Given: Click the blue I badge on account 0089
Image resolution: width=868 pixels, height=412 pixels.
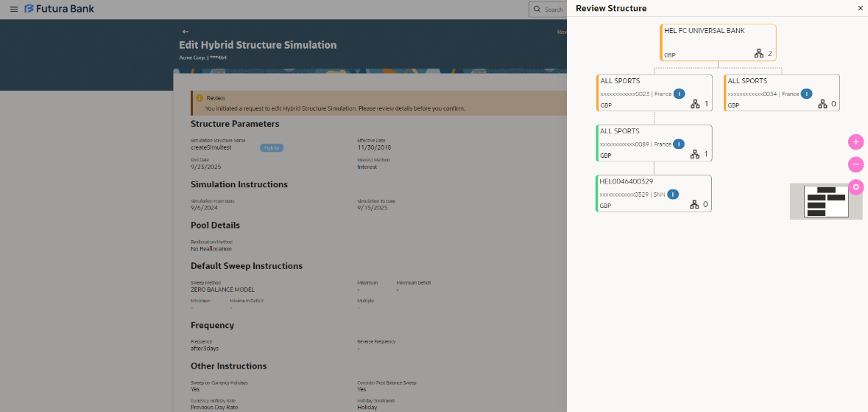Looking at the screenshot, I should point(679,144).
